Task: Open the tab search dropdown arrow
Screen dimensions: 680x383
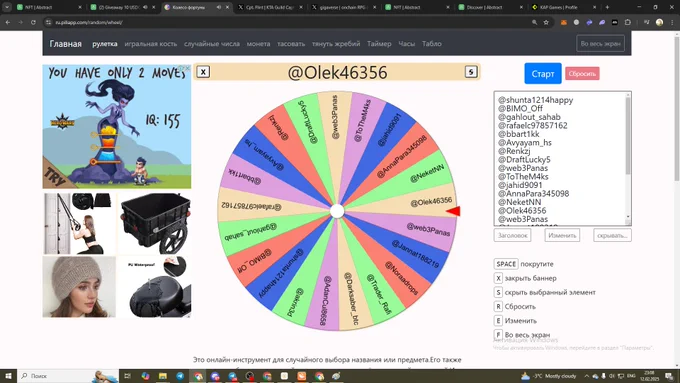Action: click(x=7, y=7)
